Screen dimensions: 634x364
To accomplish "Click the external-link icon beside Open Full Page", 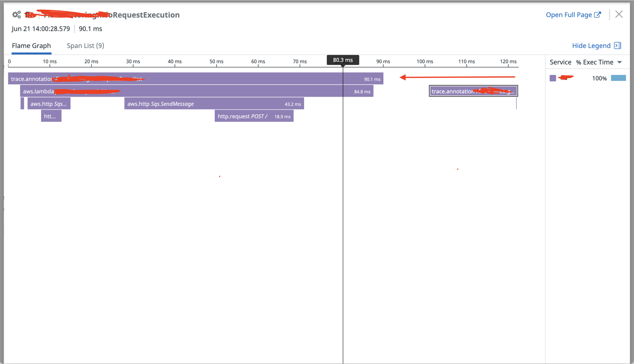I will (598, 14).
